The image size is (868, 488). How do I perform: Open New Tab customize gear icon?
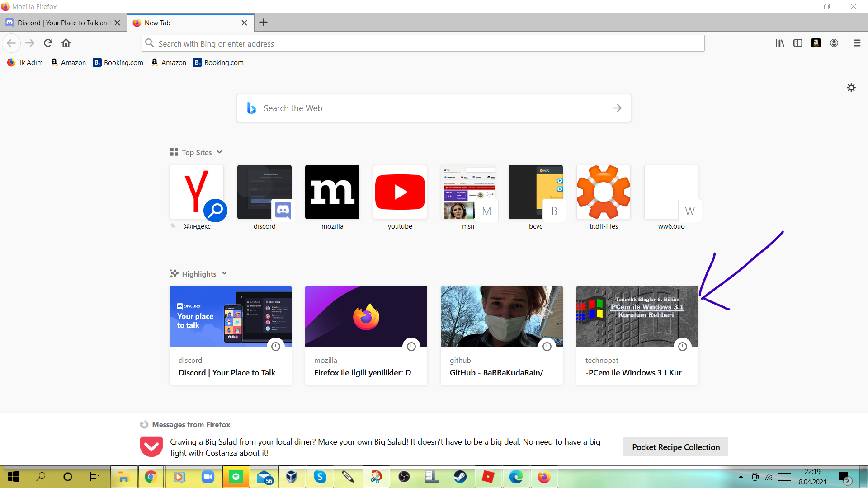[851, 88]
